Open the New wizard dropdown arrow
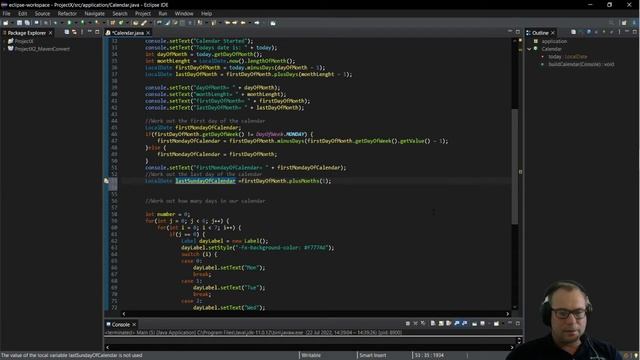The height and width of the screenshot is (360, 640). point(12,23)
